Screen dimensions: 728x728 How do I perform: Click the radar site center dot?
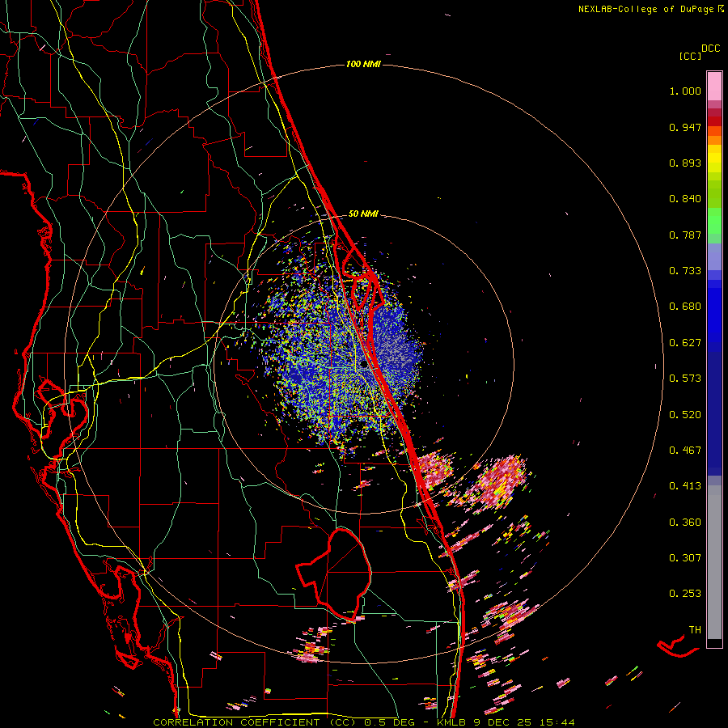pos(364,365)
